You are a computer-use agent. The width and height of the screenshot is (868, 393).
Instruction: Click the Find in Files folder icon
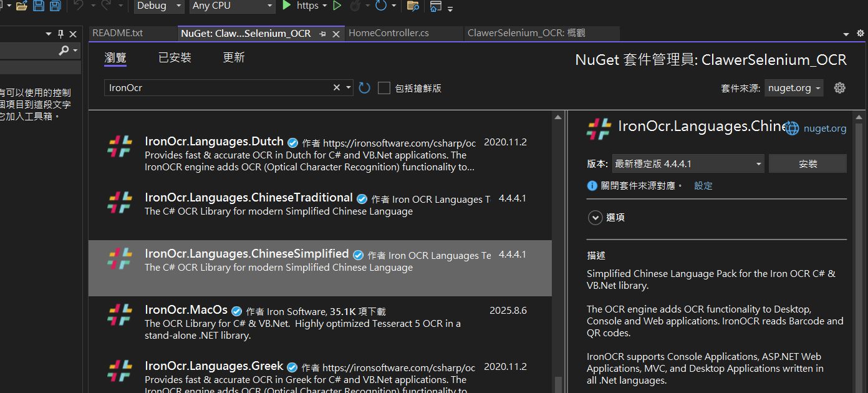[x=412, y=6]
